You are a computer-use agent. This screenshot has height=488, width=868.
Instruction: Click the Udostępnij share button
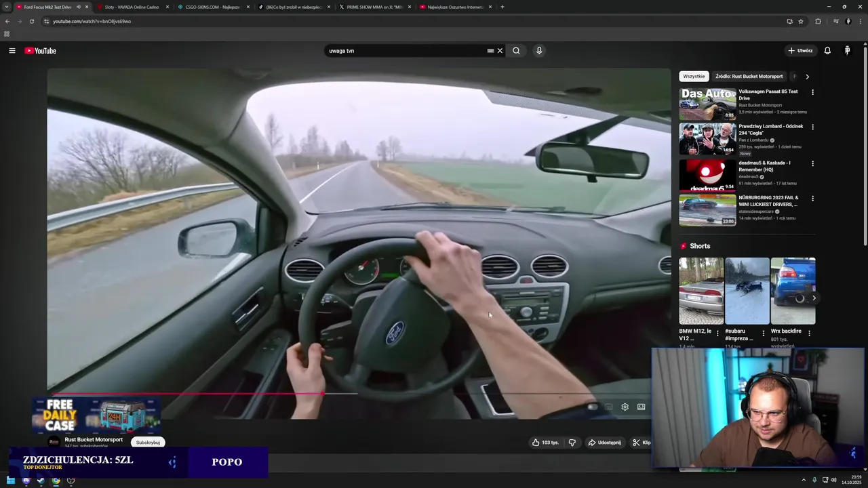click(x=604, y=443)
